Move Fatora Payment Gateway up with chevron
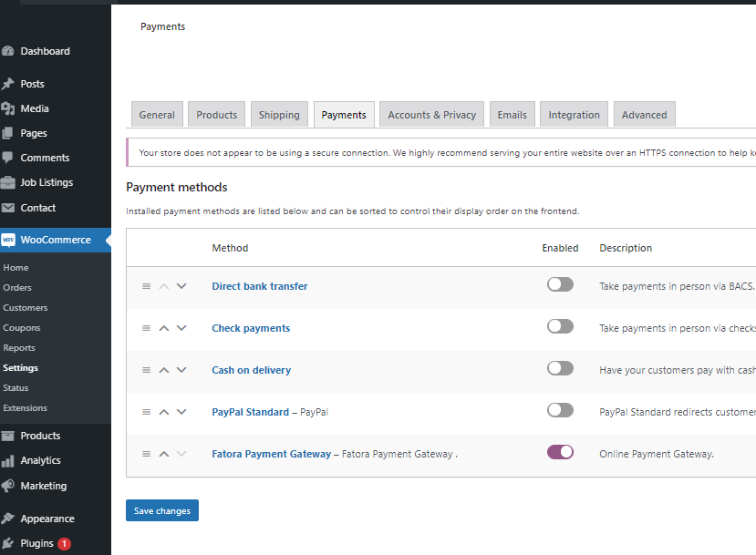Viewport: 756px width, 555px height. pyautogui.click(x=164, y=454)
